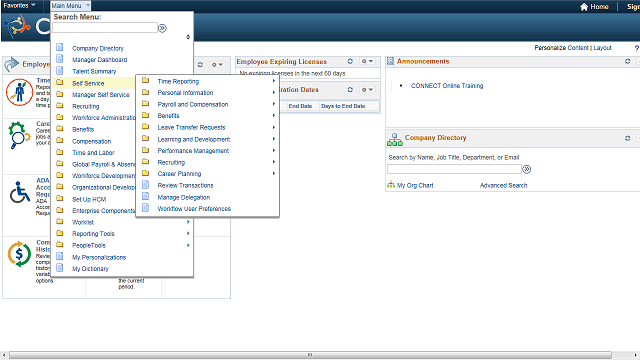The width and height of the screenshot is (640, 360).
Task: Click the Company Directory page icon in menu
Action: [x=60, y=47]
